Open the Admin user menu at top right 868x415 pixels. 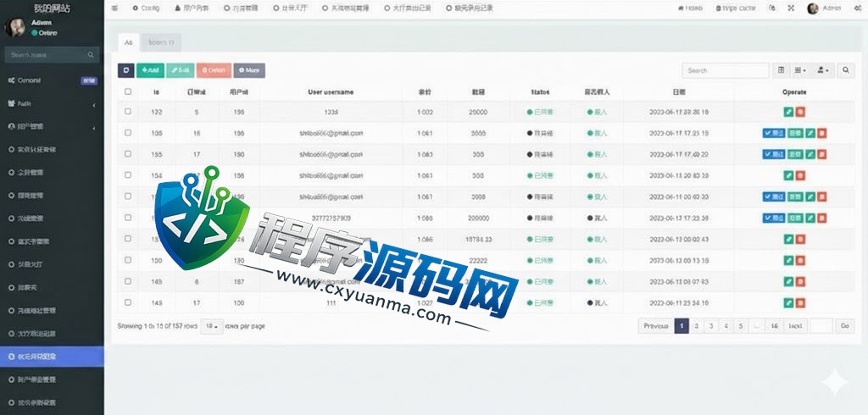pyautogui.click(x=824, y=8)
